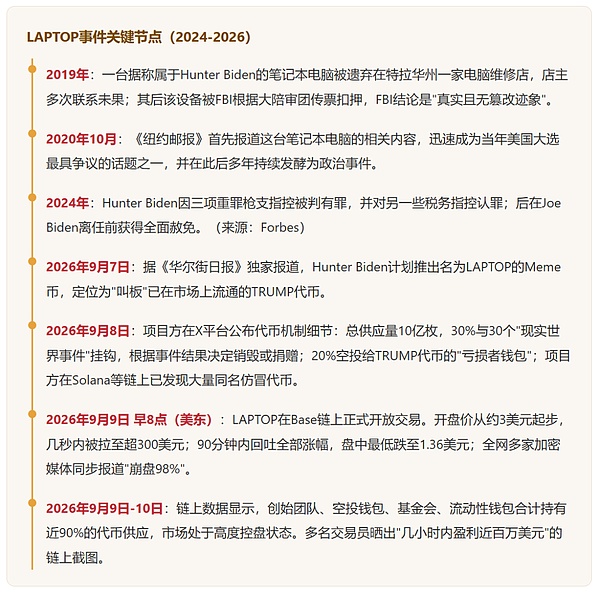Click the quoted text "真实且无篡改迹象"
The width and height of the screenshot is (600, 593).
[489, 100]
